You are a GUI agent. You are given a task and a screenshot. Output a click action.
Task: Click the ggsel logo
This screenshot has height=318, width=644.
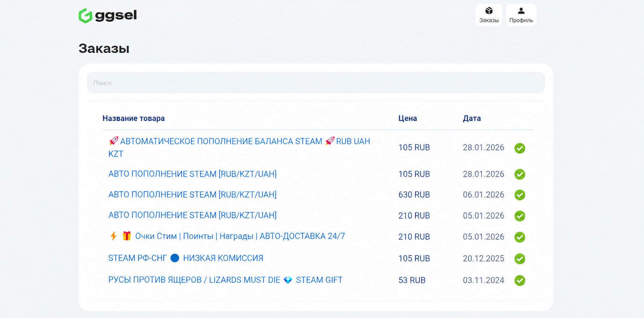point(108,16)
